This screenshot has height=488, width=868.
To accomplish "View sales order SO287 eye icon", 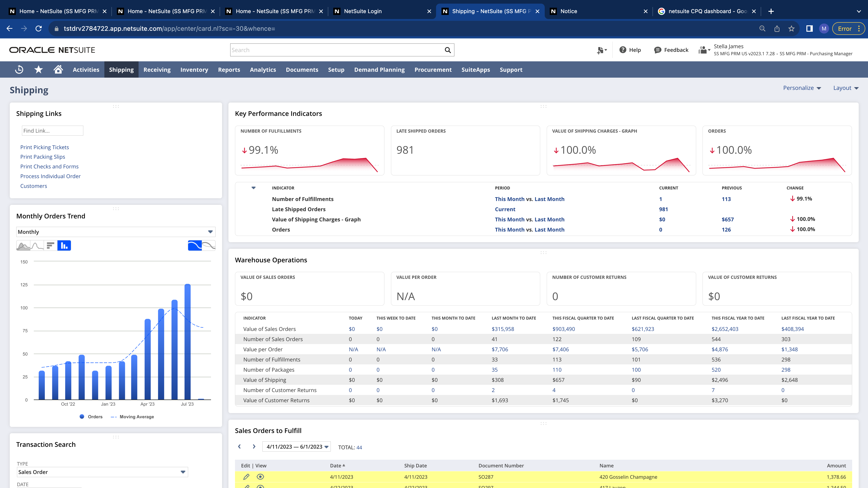I will click(260, 476).
